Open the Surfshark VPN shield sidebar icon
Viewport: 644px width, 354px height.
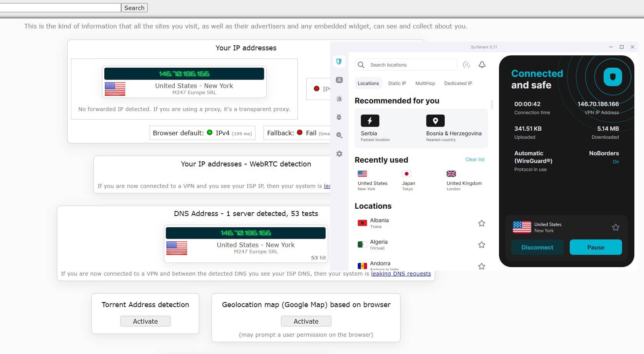click(x=339, y=61)
